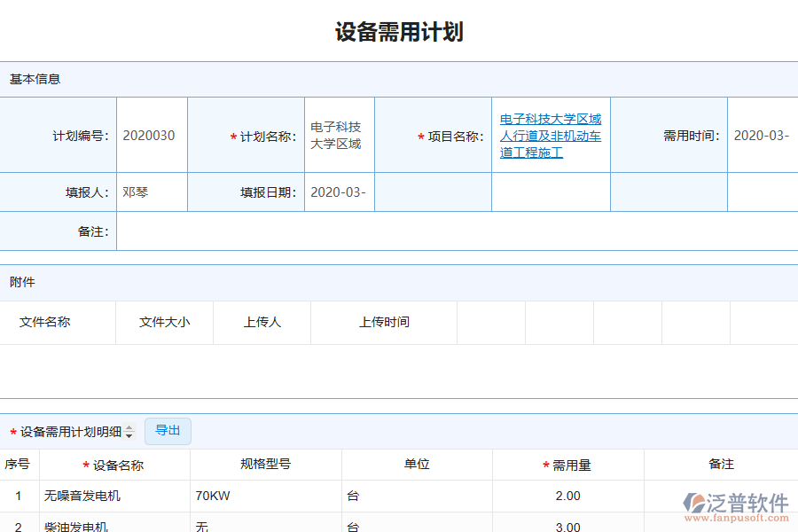Click the 导出 export button
This screenshot has width=798, height=532.
tap(168, 431)
